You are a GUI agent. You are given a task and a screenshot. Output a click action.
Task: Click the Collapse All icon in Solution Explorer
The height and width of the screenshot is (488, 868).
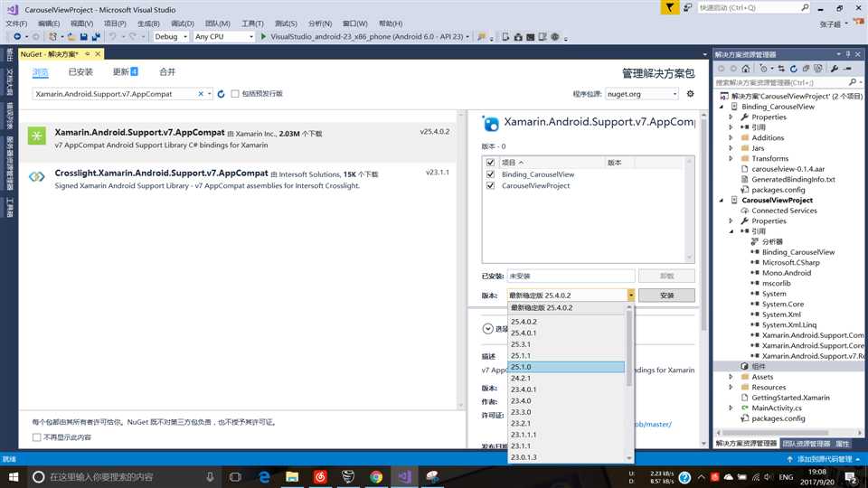[806, 69]
